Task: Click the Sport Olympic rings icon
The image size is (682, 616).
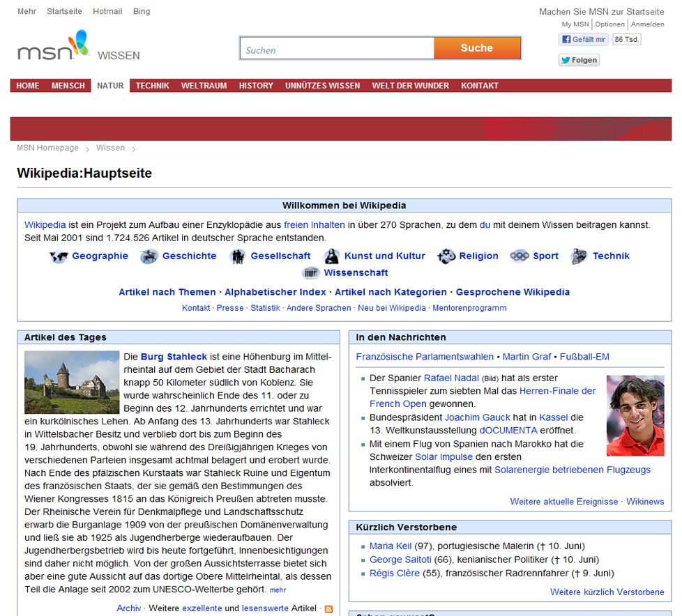Action: (x=520, y=256)
